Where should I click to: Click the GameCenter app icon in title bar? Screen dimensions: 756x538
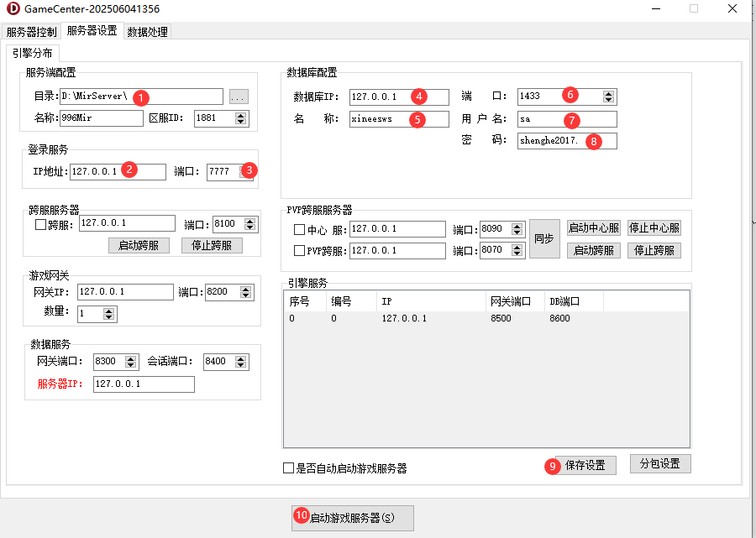click(x=13, y=9)
